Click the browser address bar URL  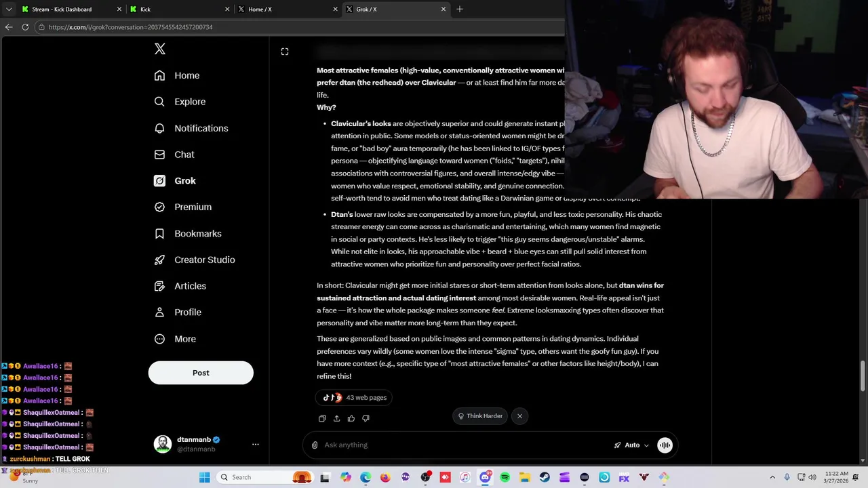[131, 27]
